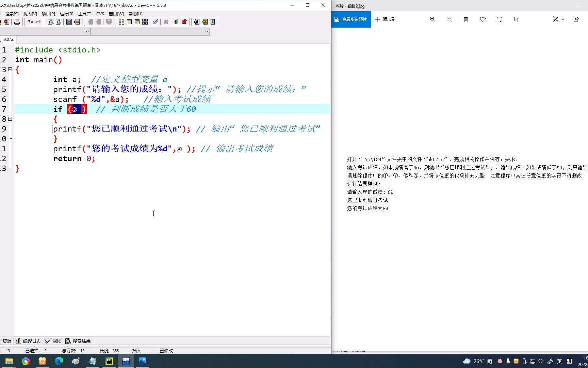
Task: Open the 运行[R] menu
Action: pos(67,14)
